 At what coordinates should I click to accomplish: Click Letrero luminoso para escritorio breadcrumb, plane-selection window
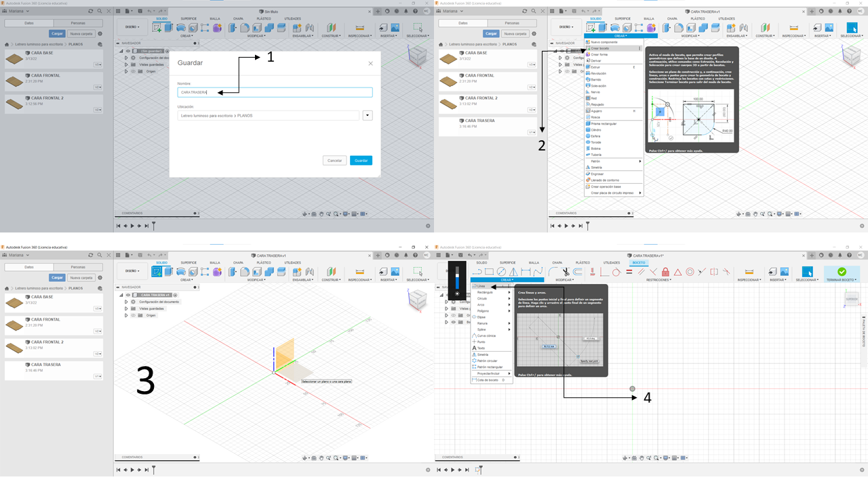point(38,288)
